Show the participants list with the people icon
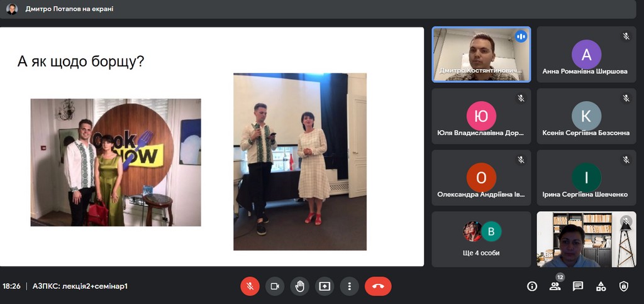The image size is (644, 304). (555, 286)
